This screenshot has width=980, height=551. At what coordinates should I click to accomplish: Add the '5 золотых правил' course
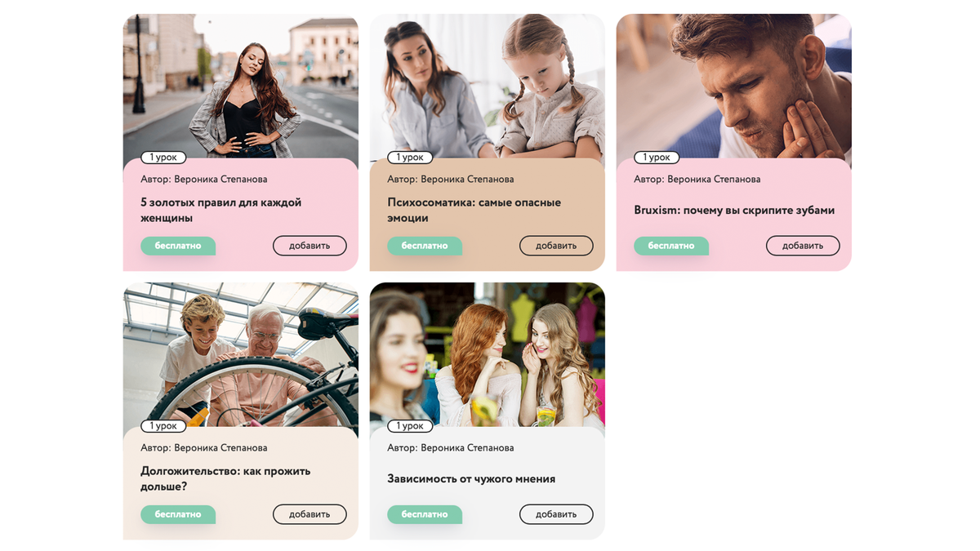point(310,246)
